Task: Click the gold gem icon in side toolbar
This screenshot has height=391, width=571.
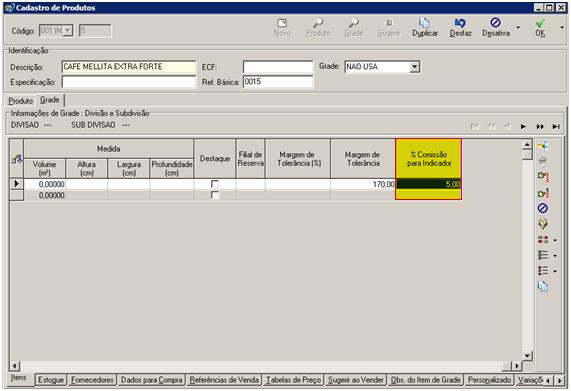Action: tap(543, 224)
